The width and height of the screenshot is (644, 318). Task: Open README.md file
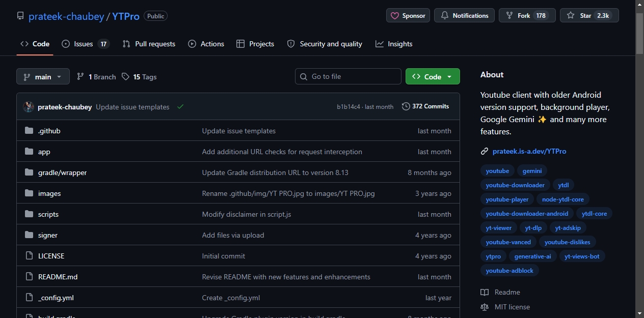pos(58,277)
